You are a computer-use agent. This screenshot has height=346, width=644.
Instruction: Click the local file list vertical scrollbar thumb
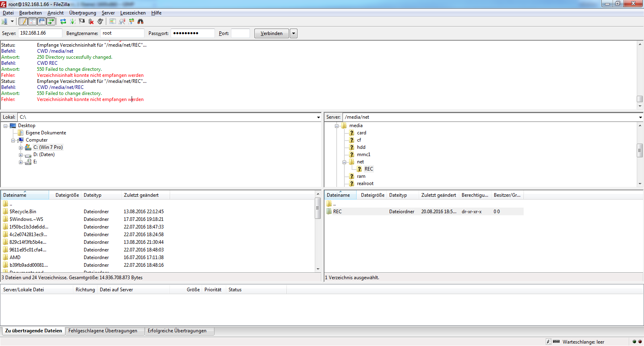tap(318, 208)
